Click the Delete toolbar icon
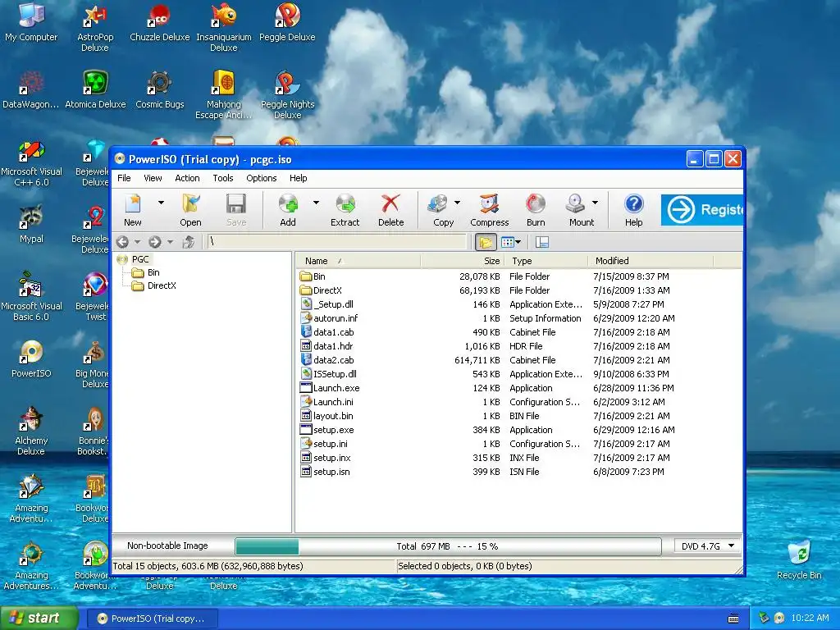840x630 pixels. click(x=390, y=210)
